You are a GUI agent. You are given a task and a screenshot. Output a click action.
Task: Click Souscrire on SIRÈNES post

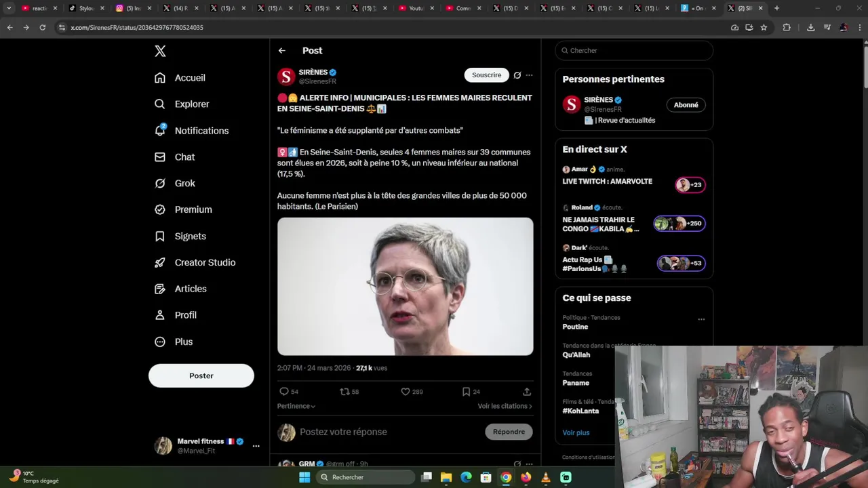486,75
